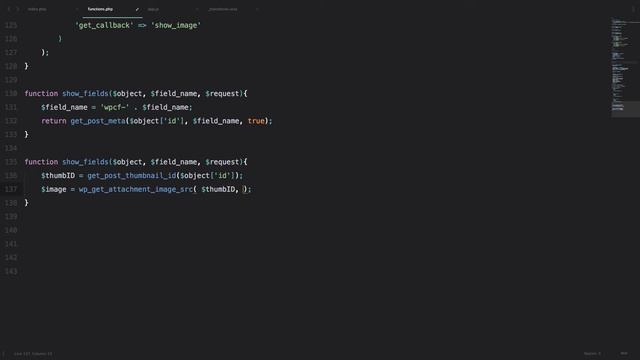640x360 pixels.
Task: Place cursor on the 'wpcf-' string
Action: [115, 107]
